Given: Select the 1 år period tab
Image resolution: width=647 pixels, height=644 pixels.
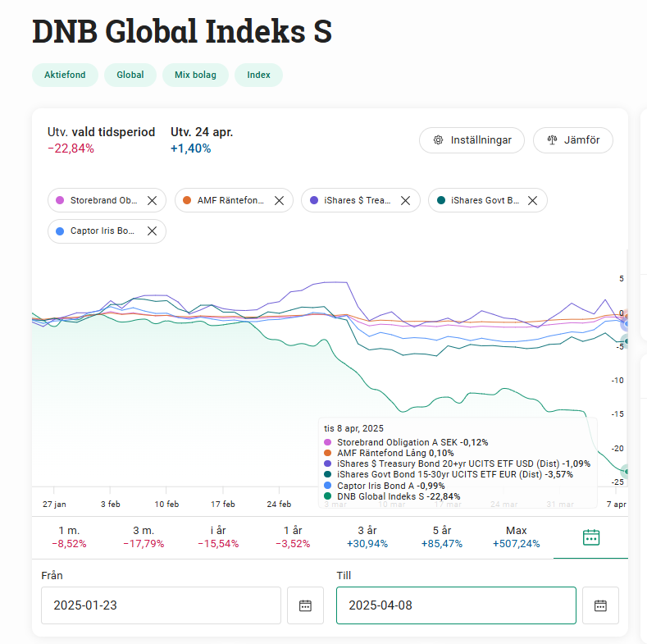Looking at the screenshot, I should [x=293, y=537].
